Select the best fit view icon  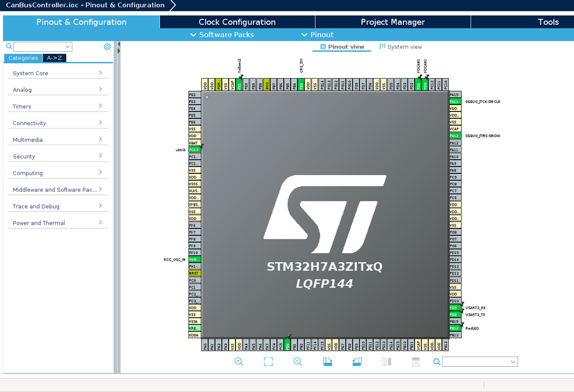coord(268,362)
